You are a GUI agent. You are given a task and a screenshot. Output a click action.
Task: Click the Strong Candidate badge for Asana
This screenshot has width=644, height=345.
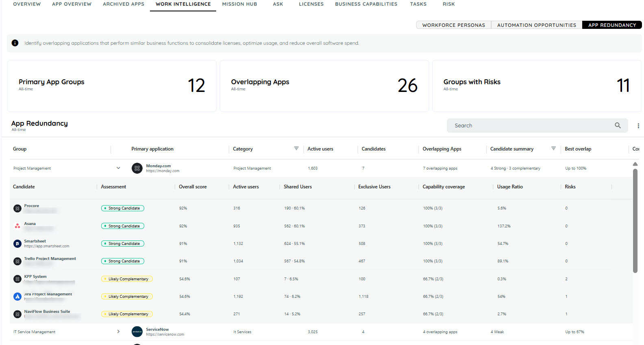point(123,226)
